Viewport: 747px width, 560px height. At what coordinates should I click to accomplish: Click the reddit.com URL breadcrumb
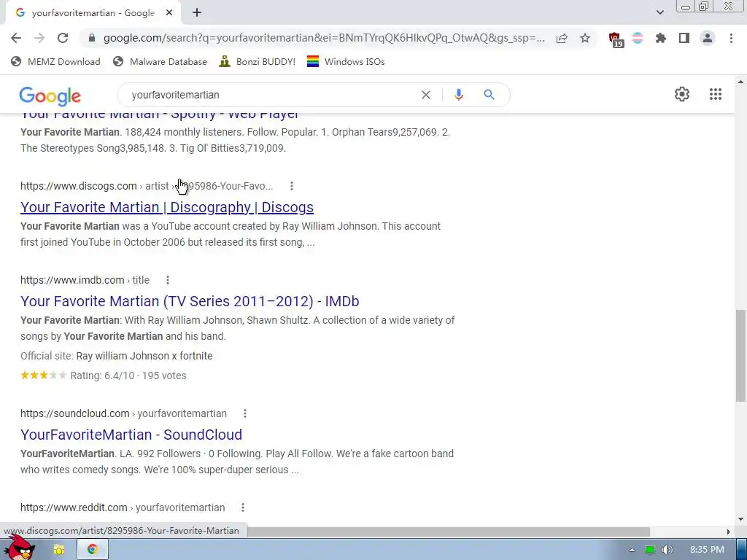click(123, 507)
